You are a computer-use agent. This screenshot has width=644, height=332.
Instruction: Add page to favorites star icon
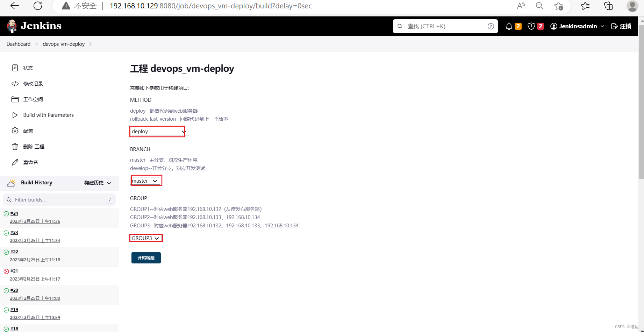coord(559,6)
